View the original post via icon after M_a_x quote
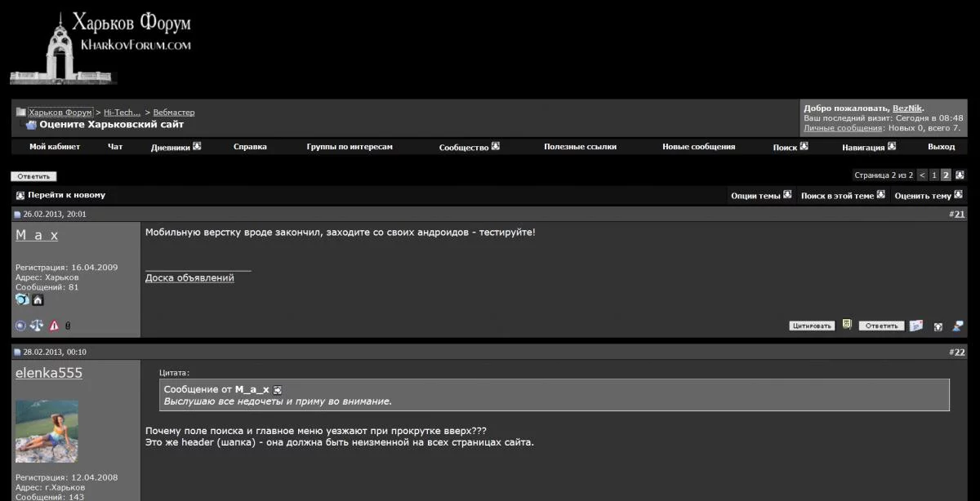 (278, 390)
